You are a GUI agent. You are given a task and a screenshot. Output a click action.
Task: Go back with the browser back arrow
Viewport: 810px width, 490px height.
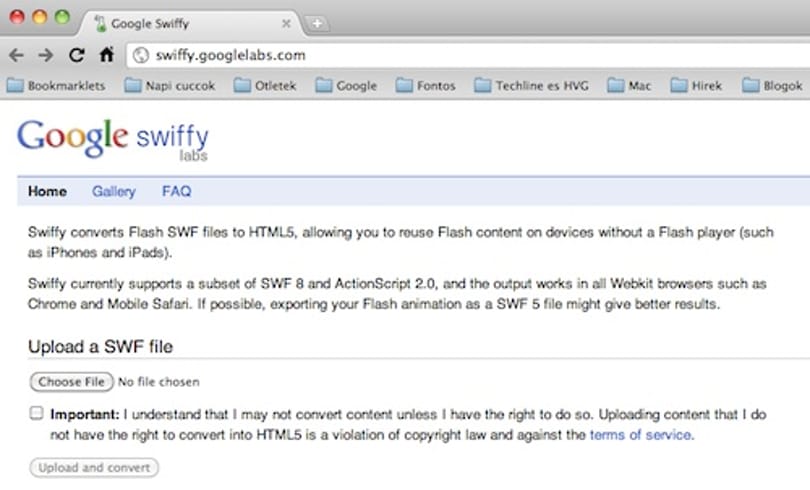(17, 55)
